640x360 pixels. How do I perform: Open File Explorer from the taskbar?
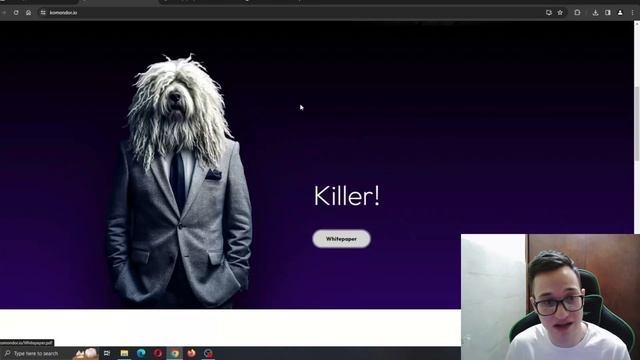click(x=124, y=353)
